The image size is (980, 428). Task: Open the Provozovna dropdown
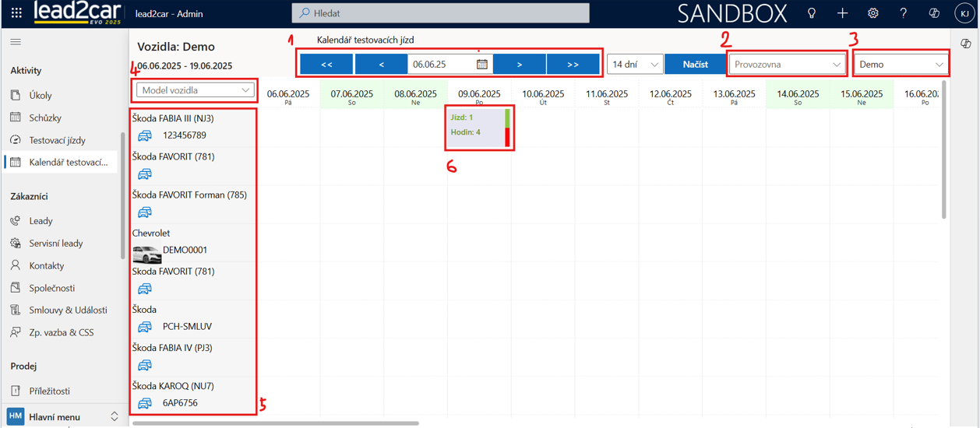(787, 65)
